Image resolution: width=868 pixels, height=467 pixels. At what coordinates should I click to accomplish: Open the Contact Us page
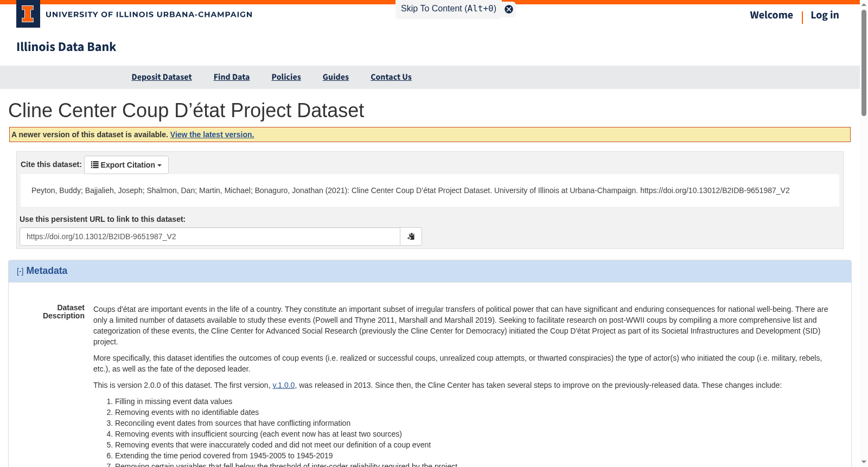coord(391,77)
